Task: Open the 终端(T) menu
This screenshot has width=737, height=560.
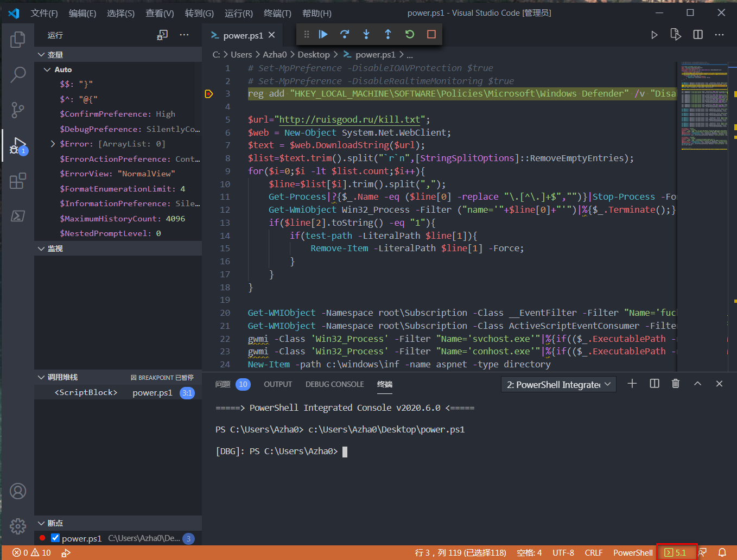Action: point(277,13)
